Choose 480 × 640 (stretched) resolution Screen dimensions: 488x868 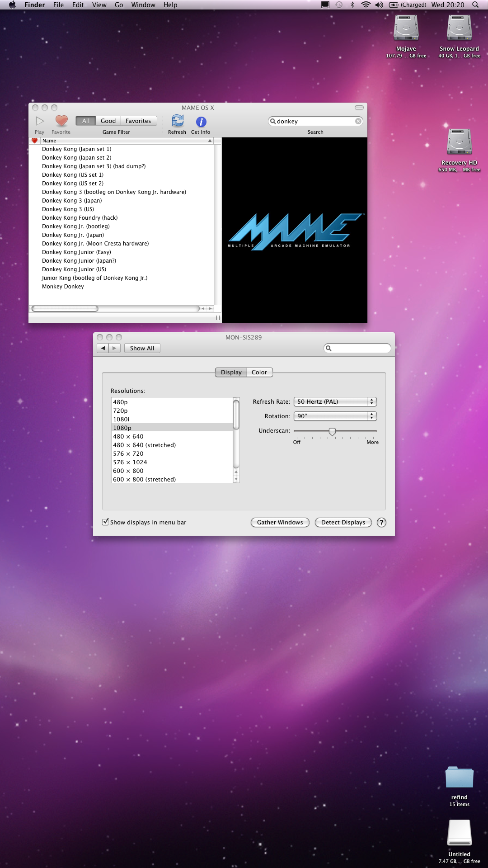pyautogui.click(x=172, y=445)
